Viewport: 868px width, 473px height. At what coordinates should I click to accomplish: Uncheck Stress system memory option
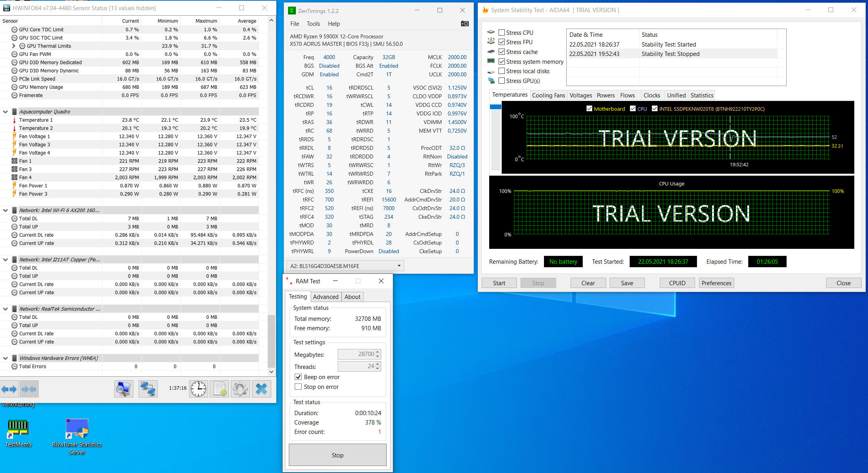(502, 61)
